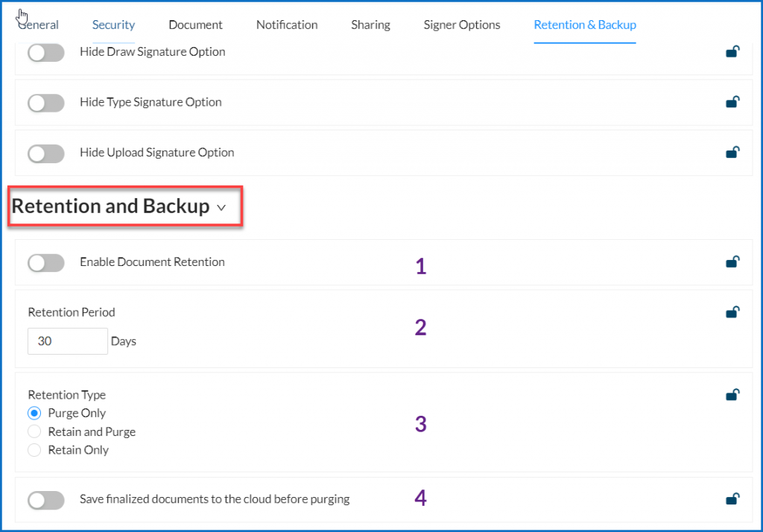Click the lock icon beside Hide Type Signature Option
763x532 pixels.
pos(732,102)
